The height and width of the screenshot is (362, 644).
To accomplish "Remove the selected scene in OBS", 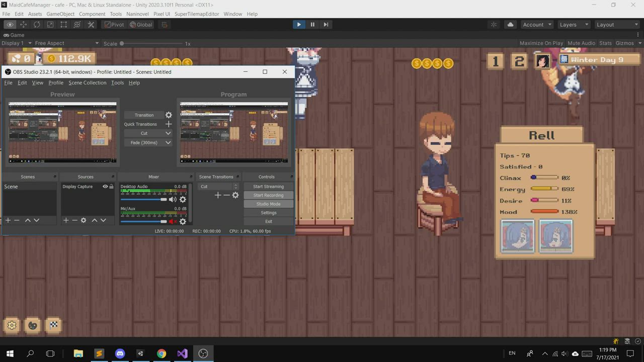I will [17, 220].
